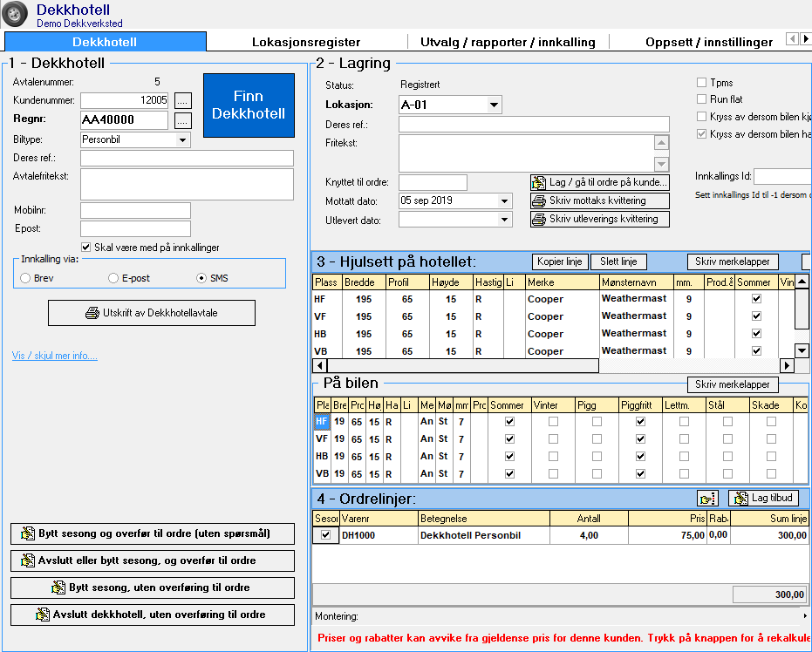Click the ellipsis lookup button beside Regnr
Image resolution: width=812 pixels, height=652 pixels.
click(x=182, y=120)
